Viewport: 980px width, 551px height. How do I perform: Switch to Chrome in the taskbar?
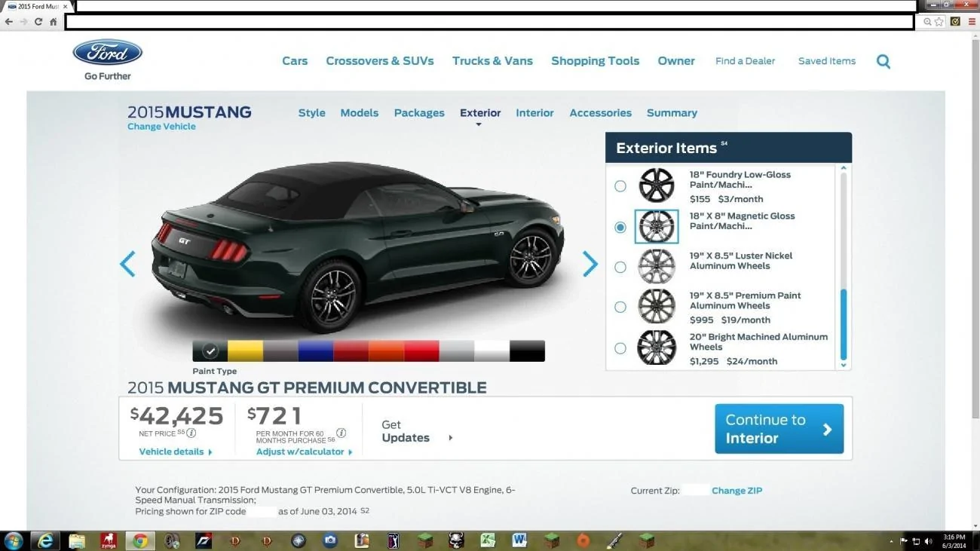[x=139, y=540]
